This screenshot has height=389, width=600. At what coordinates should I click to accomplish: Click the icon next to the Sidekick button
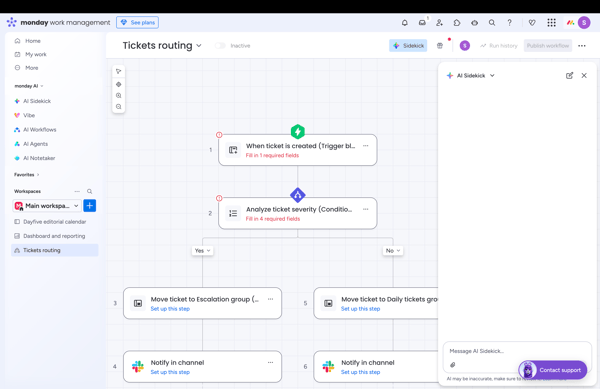[x=440, y=46]
